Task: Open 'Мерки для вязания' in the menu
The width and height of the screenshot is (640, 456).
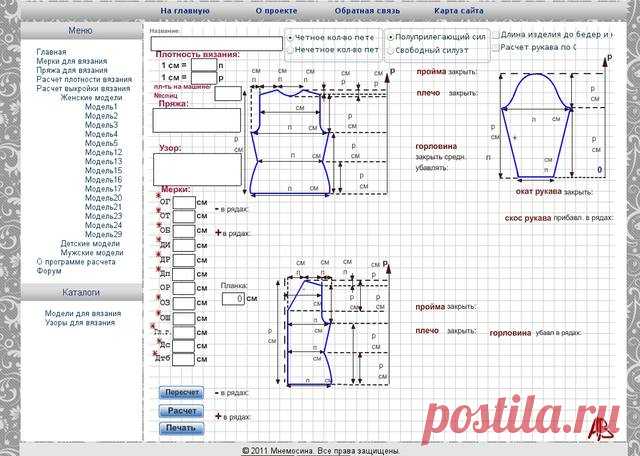Action: tap(72, 61)
